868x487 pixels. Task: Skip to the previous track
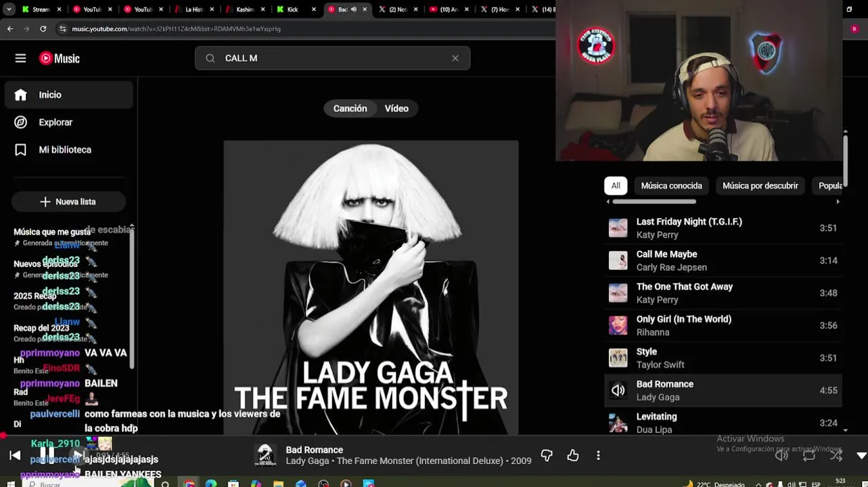pos(15,455)
